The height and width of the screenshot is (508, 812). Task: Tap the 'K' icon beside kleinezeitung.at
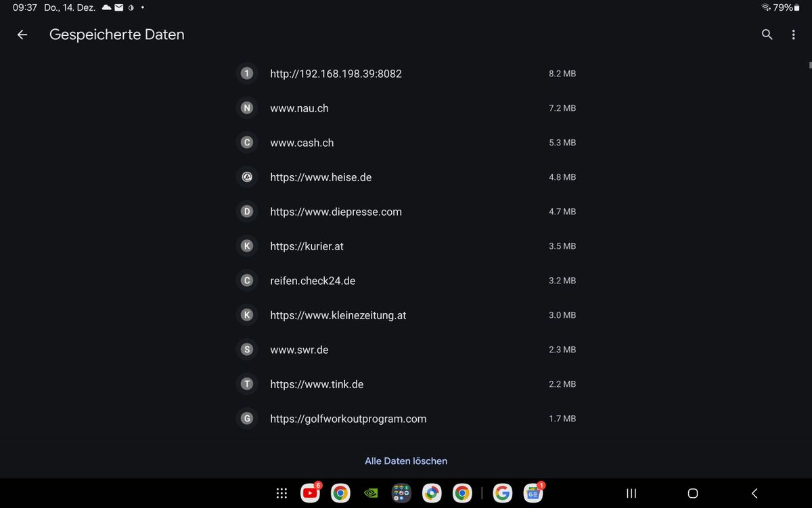pyautogui.click(x=247, y=315)
